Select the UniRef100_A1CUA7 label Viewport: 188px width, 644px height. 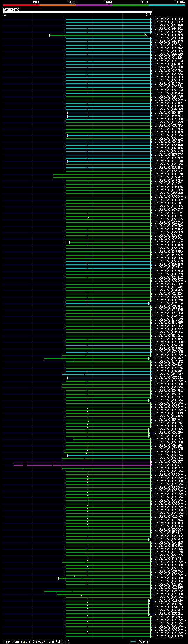point(169,374)
